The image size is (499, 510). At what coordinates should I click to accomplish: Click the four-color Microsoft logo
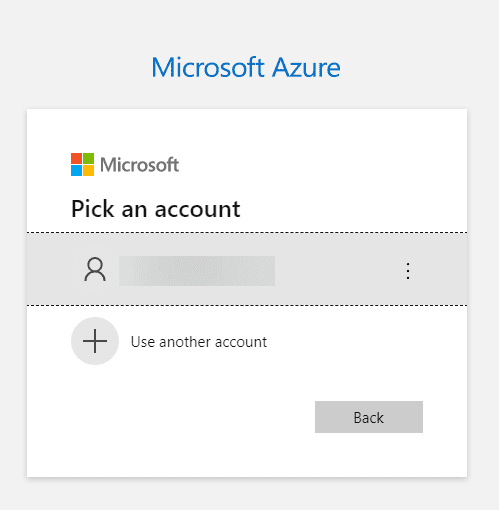82,164
